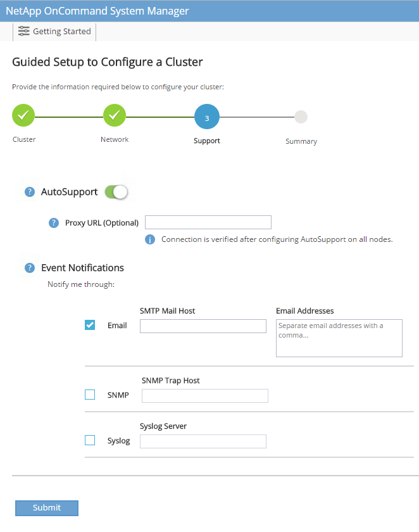This screenshot has width=419, height=532.
Task: Open the Getting Started tab
Action: coord(54,31)
